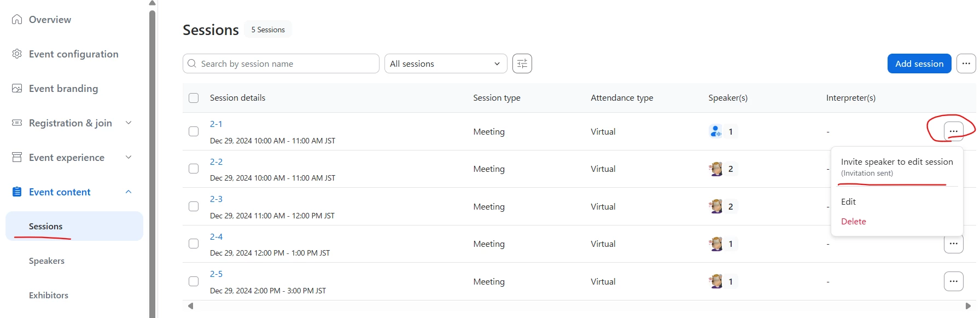Click the speaker avatar for session 2-2
Image resolution: width=980 pixels, height=318 pixels.
tap(715, 169)
